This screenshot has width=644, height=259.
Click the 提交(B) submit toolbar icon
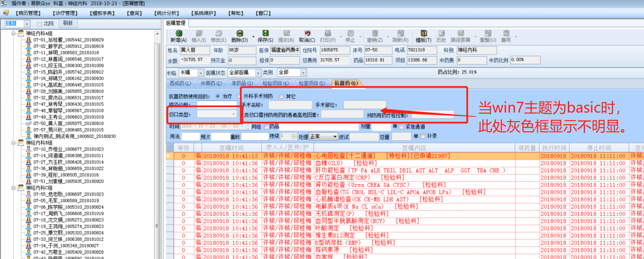(286, 34)
